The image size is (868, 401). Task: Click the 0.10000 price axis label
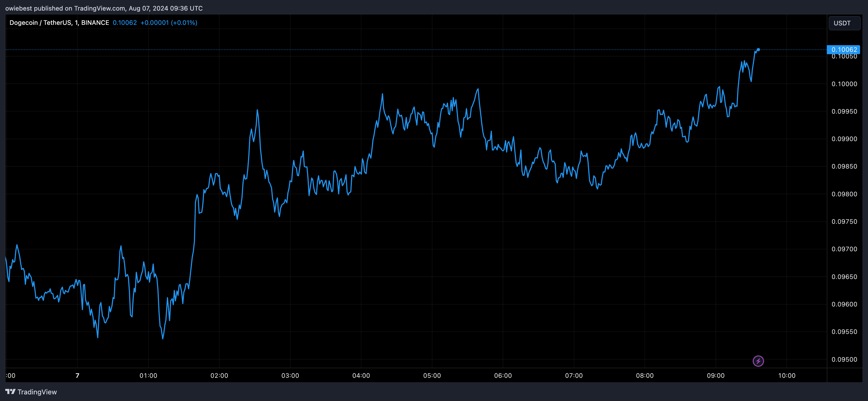pos(844,84)
